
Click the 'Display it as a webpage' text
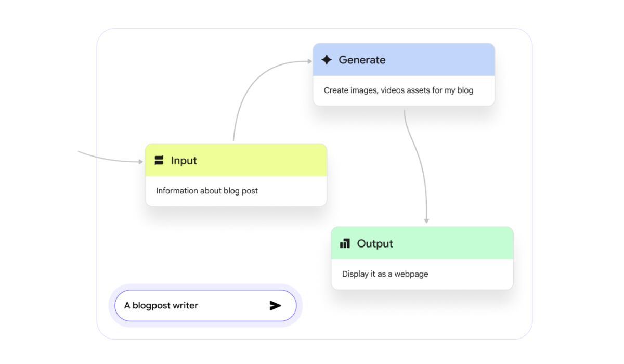tap(385, 274)
